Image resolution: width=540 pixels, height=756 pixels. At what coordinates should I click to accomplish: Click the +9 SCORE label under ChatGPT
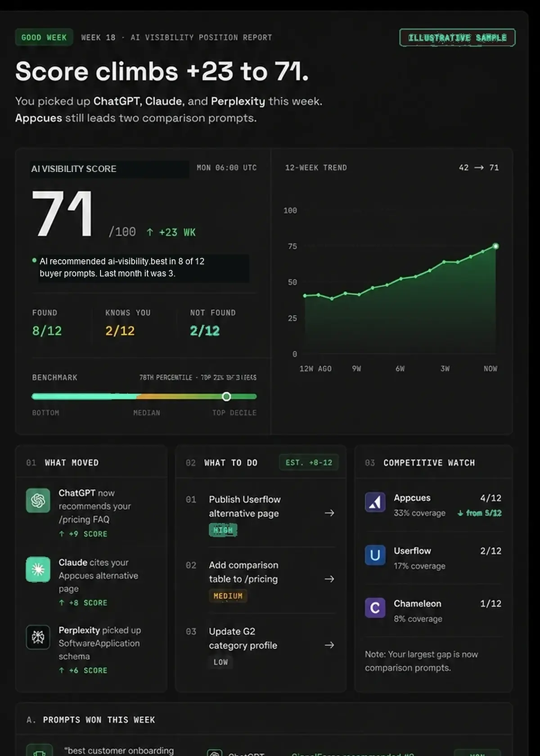click(83, 534)
